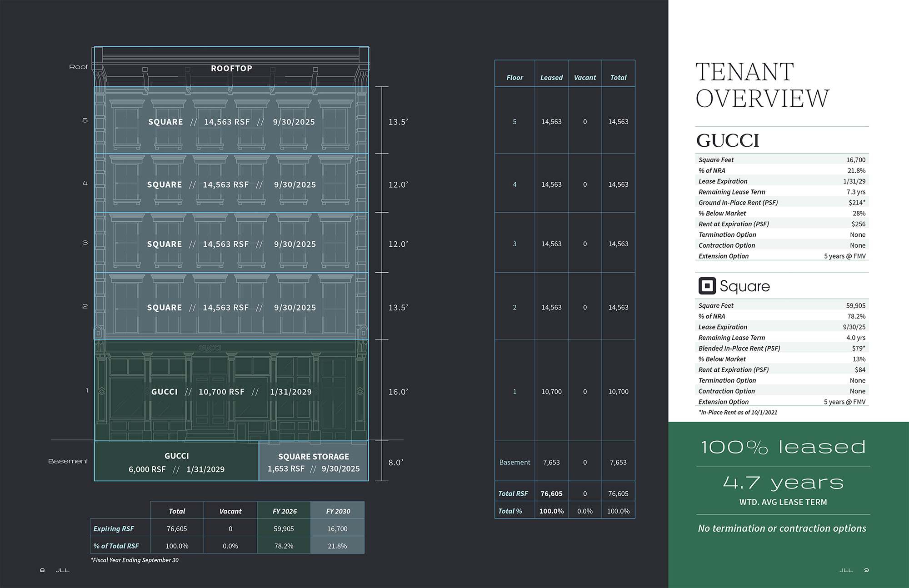This screenshot has width=909, height=588.
Task: Click the 100% leased green banner text
Action: coord(783,447)
